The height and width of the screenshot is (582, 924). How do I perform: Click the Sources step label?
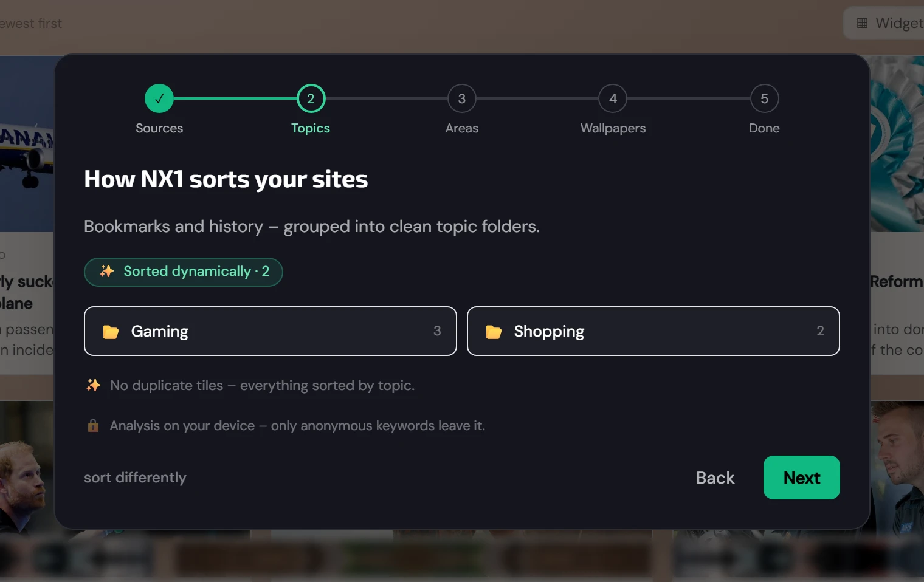[159, 128]
